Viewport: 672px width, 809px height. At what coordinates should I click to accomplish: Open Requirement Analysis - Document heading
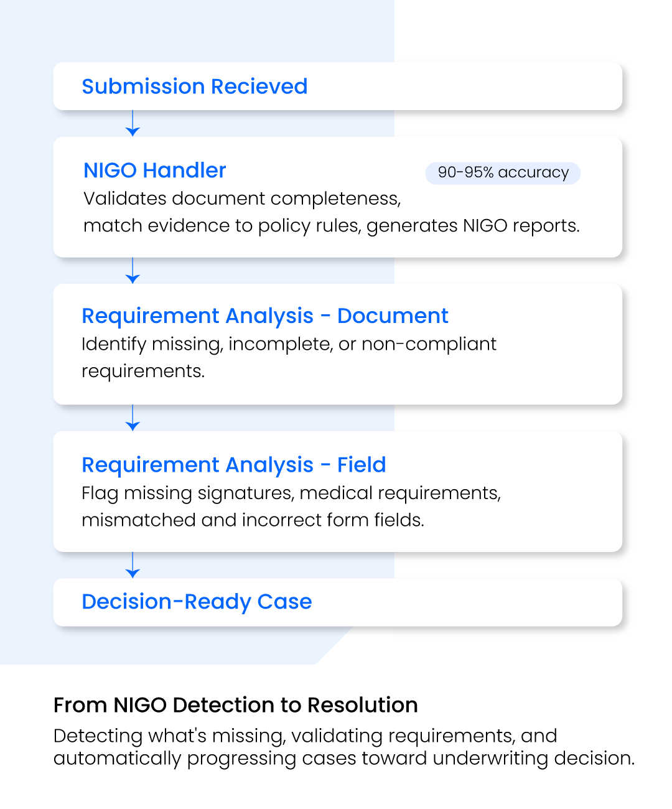[x=265, y=316]
